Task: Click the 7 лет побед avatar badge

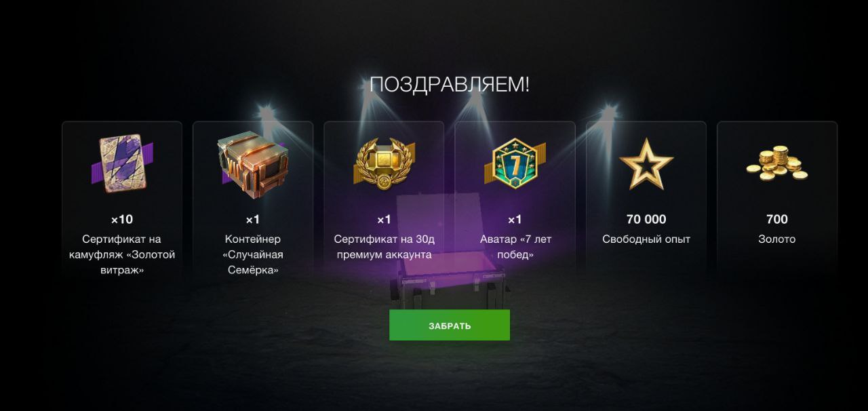Action: pyautogui.click(x=515, y=163)
